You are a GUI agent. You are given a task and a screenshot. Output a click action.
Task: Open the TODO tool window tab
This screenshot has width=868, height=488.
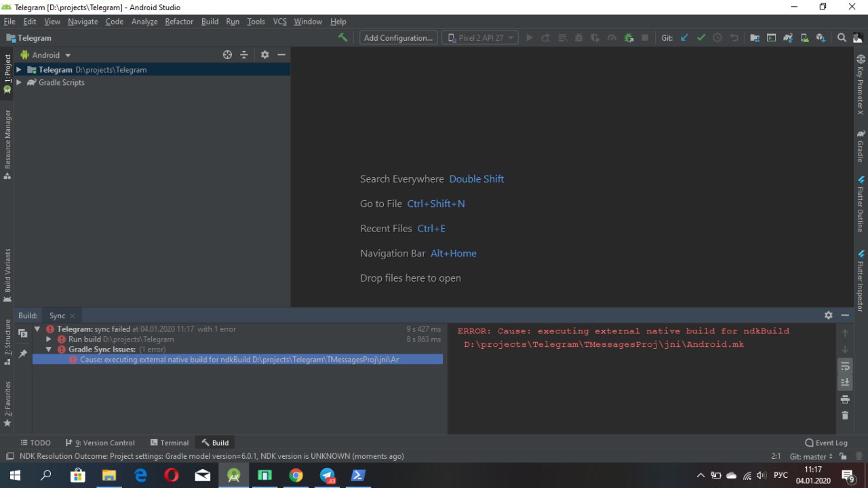coord(35,443)
